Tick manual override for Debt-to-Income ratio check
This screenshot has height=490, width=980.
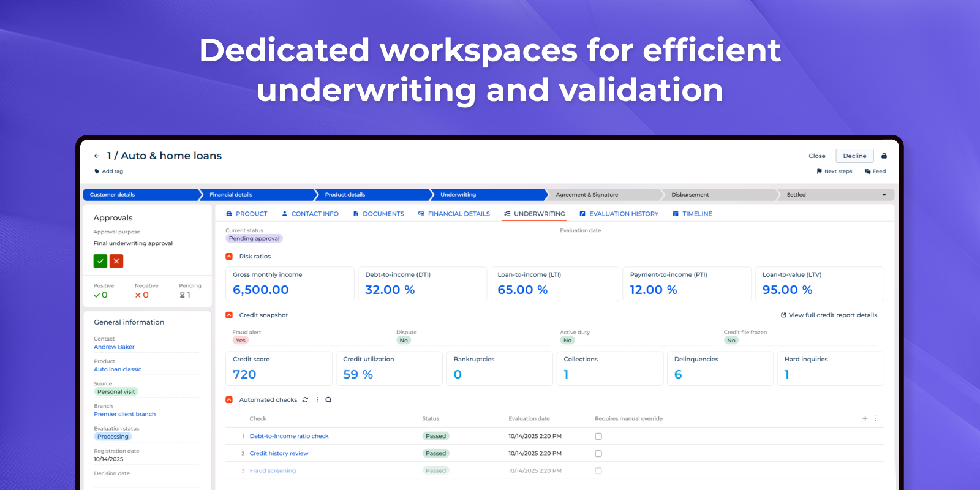(x=598, y=437)
